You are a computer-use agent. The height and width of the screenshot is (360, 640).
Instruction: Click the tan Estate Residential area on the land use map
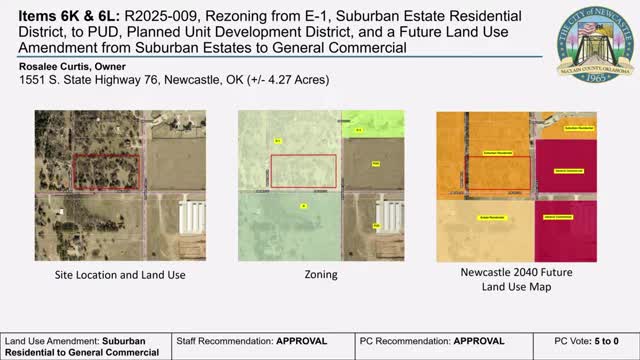(x=485, y=231)
